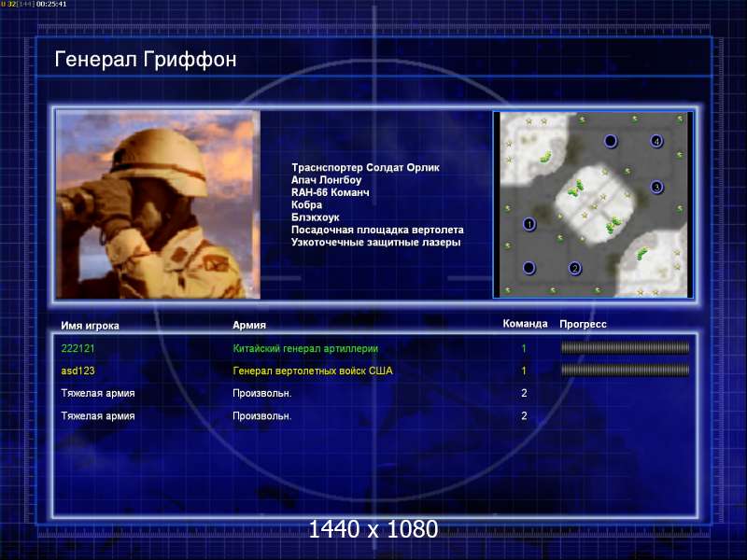Viewport: 747px width, 560px height.
Task: Click the Траснспортер Солдат Орлик line
Action: point(365,168)
